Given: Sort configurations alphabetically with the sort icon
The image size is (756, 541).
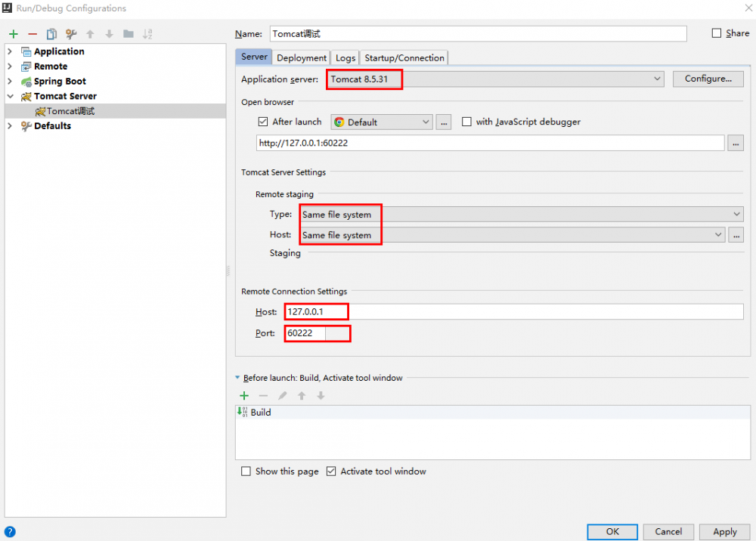Looking at the screenshot, I should tap(147, 34).
